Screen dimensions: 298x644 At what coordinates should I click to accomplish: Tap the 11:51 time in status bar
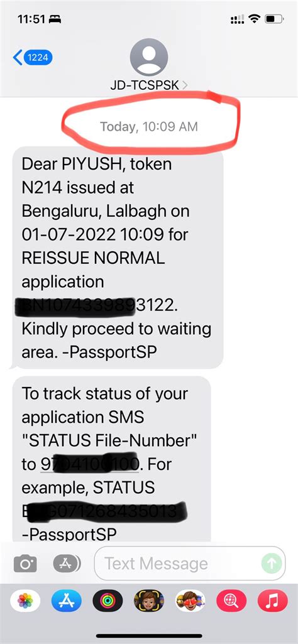(31, 19)
